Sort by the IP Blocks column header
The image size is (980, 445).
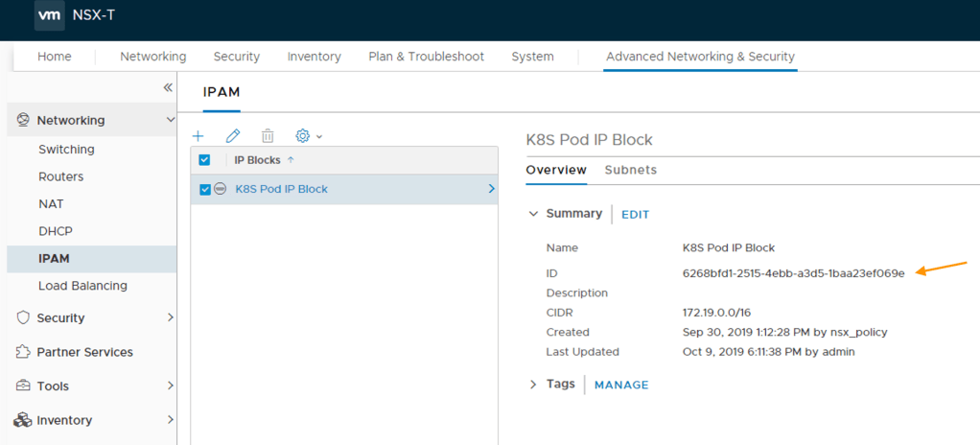click(259, 160)
